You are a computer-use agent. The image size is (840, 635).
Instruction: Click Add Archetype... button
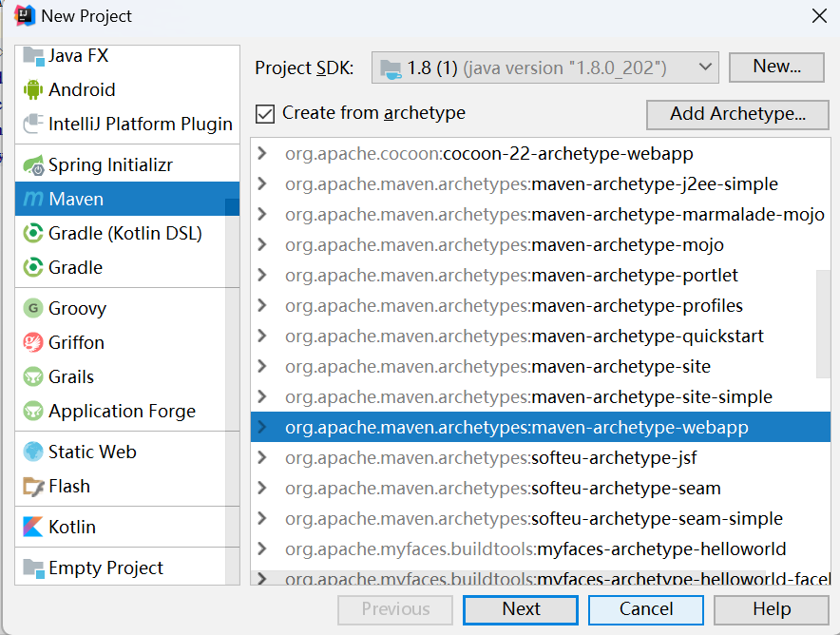737,114
